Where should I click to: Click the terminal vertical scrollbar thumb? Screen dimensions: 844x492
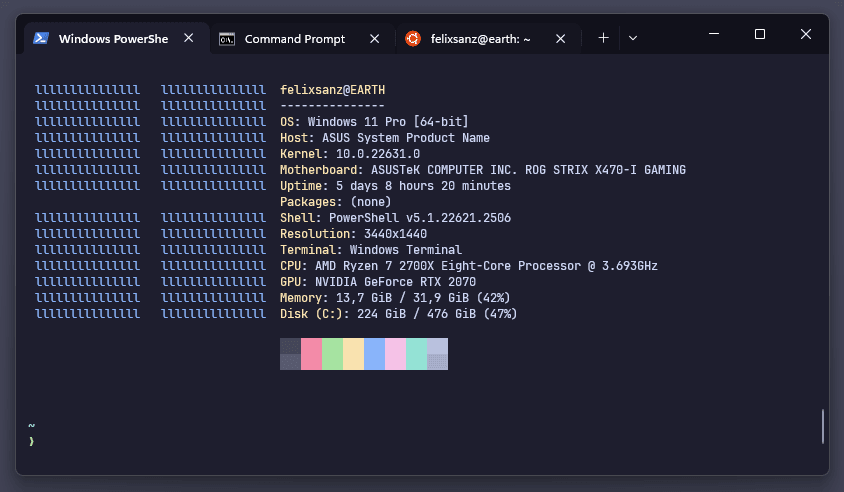(822, 426)
